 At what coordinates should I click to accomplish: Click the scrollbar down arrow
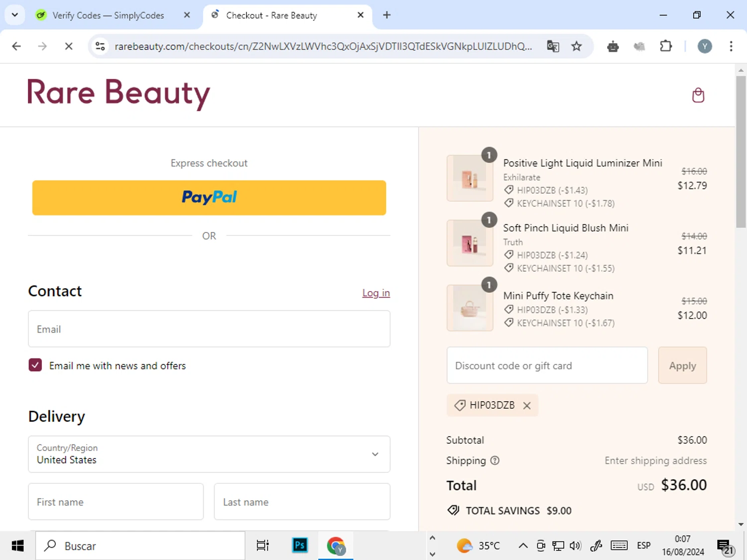pos(741,524)
